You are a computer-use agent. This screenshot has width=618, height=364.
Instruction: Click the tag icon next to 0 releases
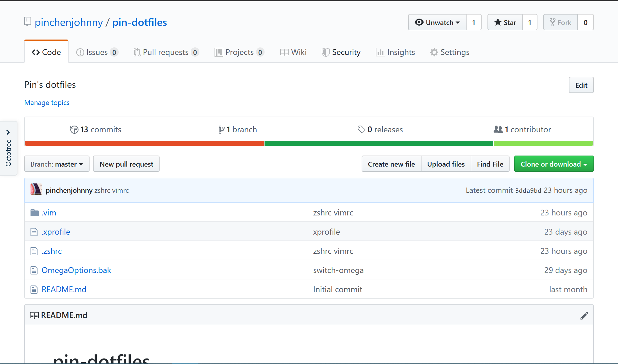point(361,129)
